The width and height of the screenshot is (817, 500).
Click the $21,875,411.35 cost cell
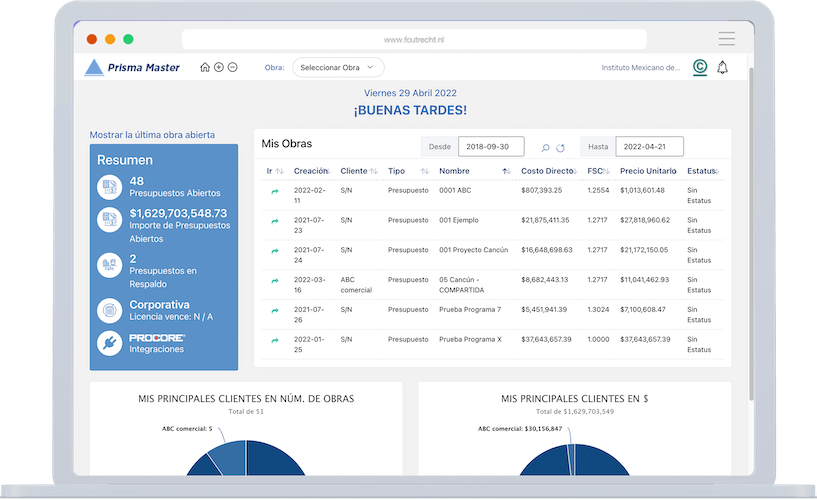545,220
